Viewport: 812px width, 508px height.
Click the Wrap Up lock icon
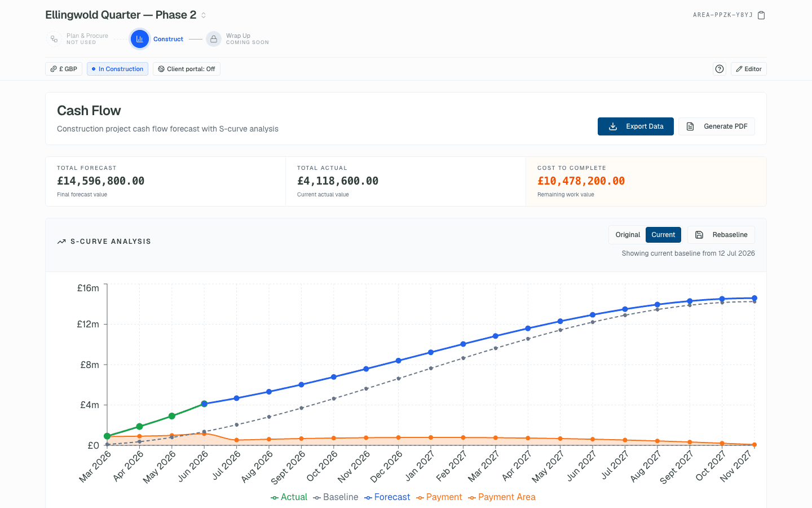(214, 39)
